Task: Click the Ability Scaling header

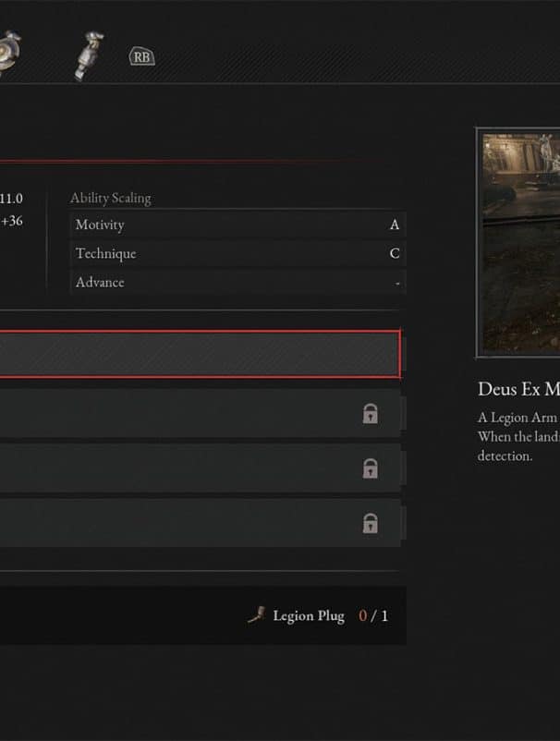Action: pyautogui.click(x=111, y=198)
